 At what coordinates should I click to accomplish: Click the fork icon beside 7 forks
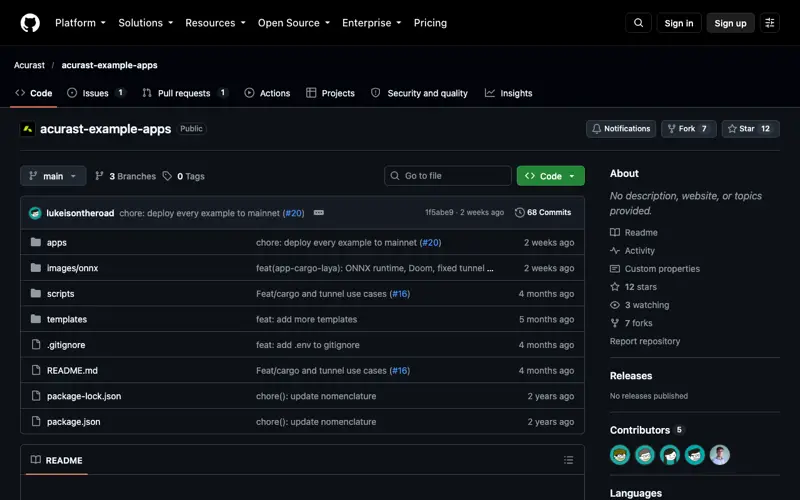coord(615,323)
